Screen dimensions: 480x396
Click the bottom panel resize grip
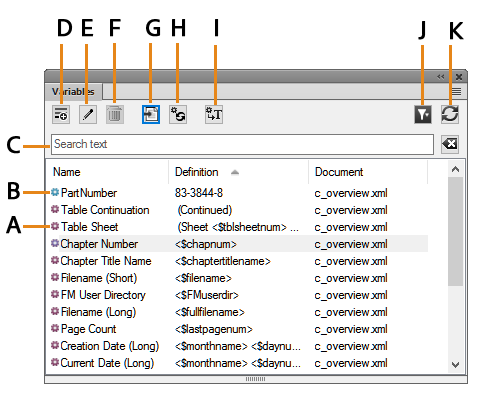pyautogui.click(x=256, y=379)
